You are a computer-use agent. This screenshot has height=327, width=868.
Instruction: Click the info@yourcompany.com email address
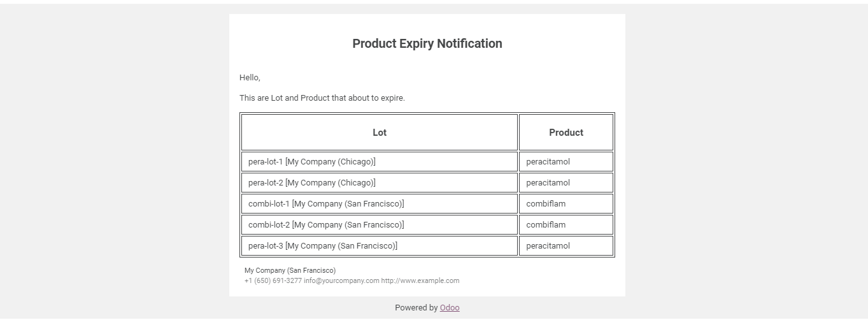click(341, 280)
